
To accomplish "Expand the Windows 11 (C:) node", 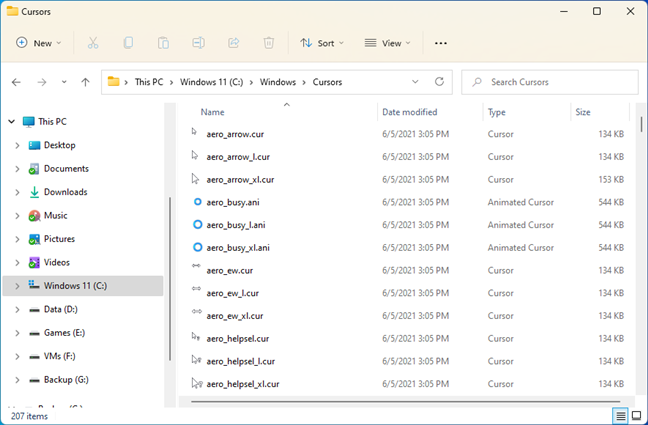I will pyautogui.click(x=17, y=286).
